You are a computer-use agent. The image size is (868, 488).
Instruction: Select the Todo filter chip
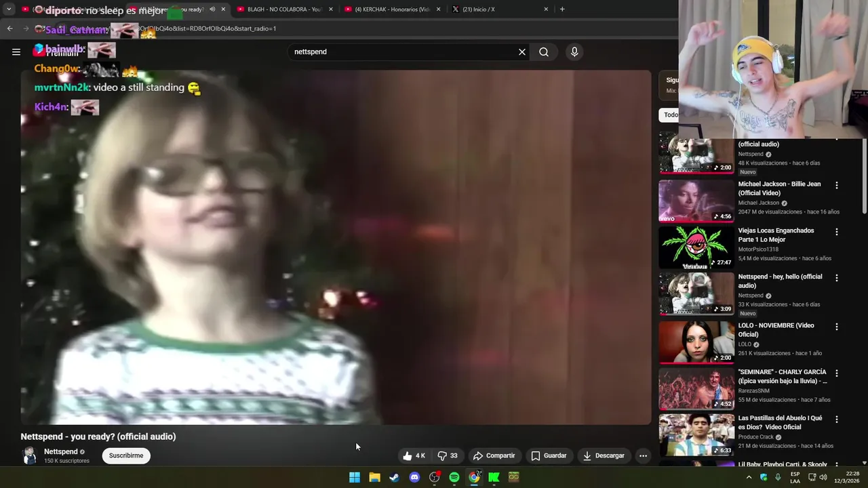pyautogui.click(x=670, y=115)
